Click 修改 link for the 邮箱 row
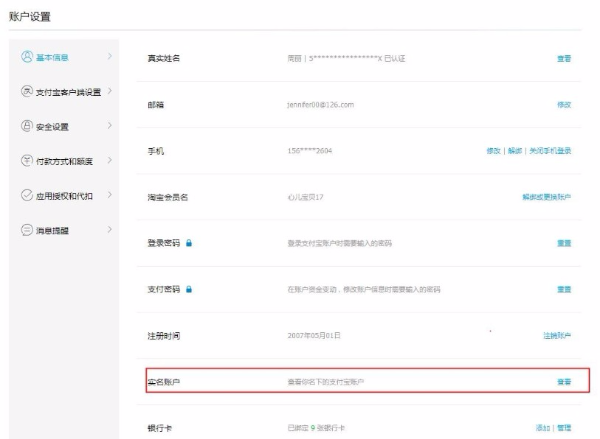 point(564,104)
